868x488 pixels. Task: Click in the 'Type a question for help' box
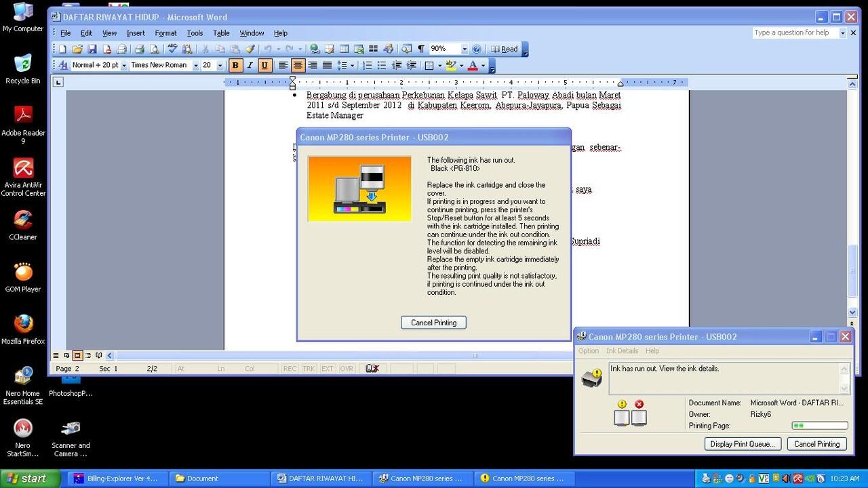click(x=795, y=33)
